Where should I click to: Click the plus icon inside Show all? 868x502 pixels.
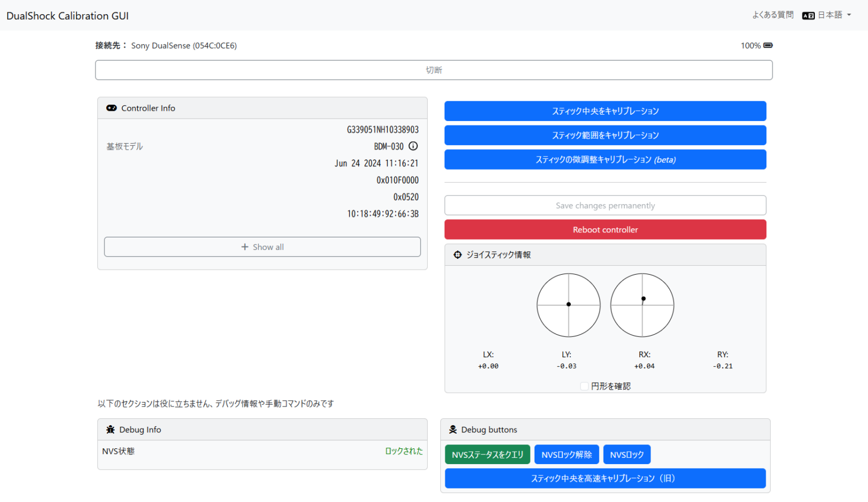coord(245,246)
